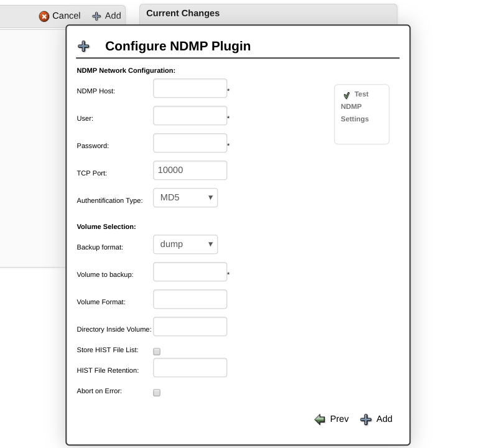Image resolution: width=482 pixels, height=448 pixels.
Task: Click the Directory Inside Volume field
Action: pyautogui.click(x=190, y=327)
